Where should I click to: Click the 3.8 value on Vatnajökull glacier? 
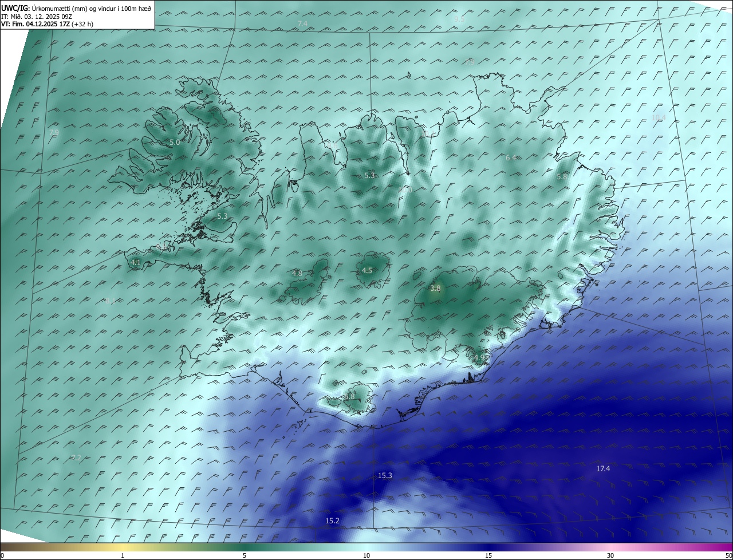(x=435, y=289)
